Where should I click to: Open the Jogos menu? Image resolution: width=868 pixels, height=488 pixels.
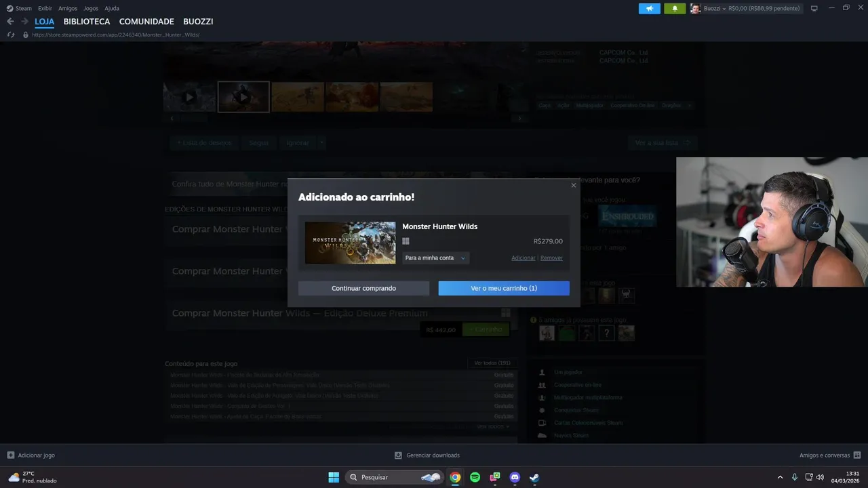[91, 8]
